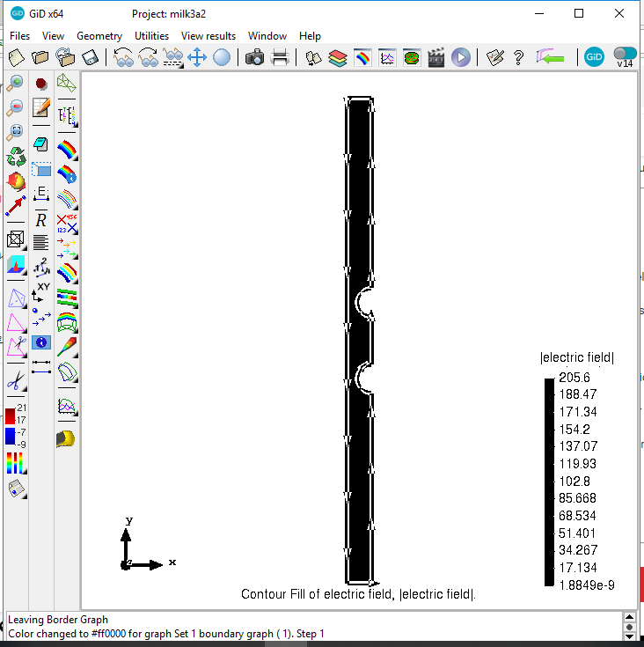Viewport: 644px width, 647px height.
Task: Open the View results menu
Action: point(209,36)
